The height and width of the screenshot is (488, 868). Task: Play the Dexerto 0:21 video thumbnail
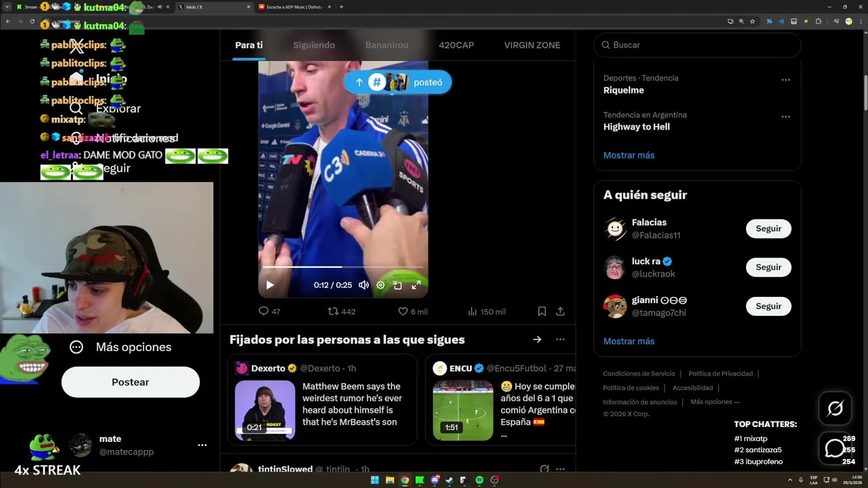click(265, 411)
